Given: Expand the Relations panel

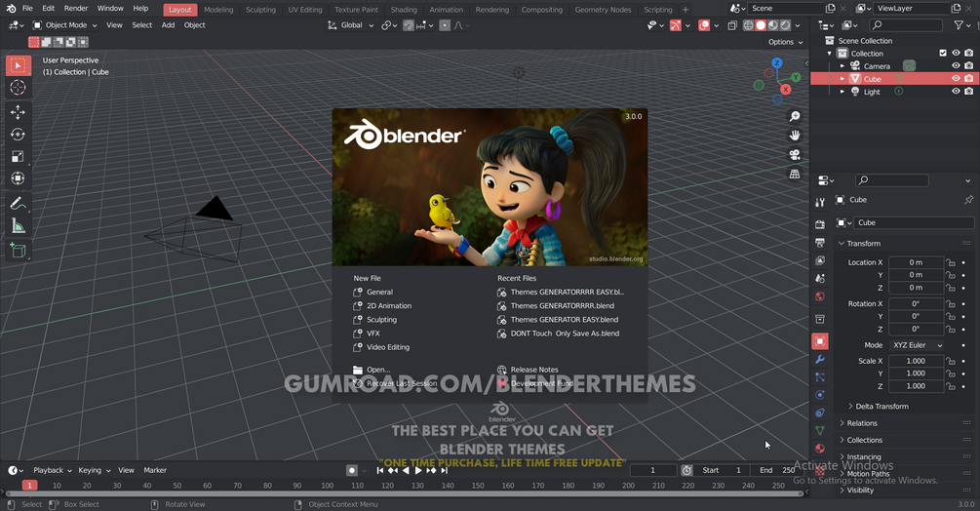Looking at the screenshot, I should tap(858, 423).
